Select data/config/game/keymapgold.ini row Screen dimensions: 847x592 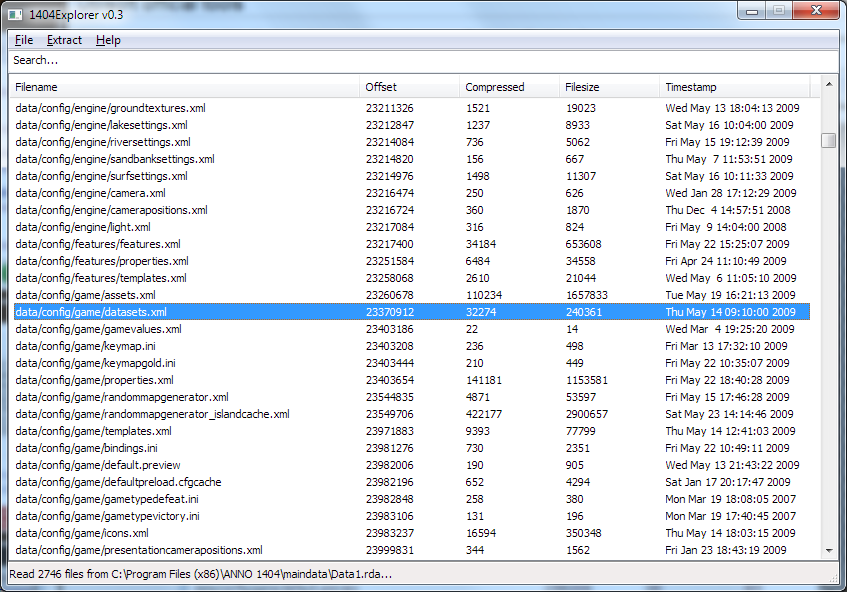412,364
